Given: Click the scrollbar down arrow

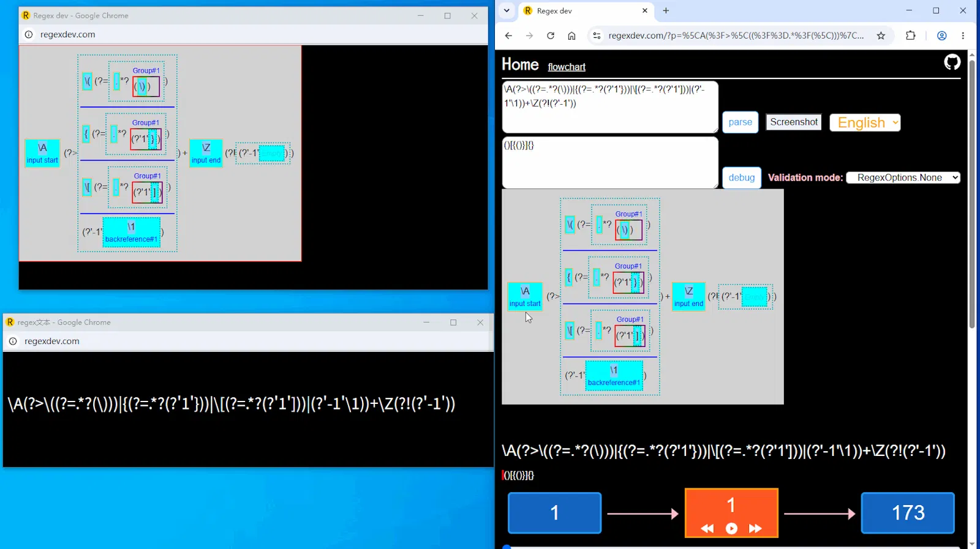Looking at the screenshot, I should (x=972, y=544).
